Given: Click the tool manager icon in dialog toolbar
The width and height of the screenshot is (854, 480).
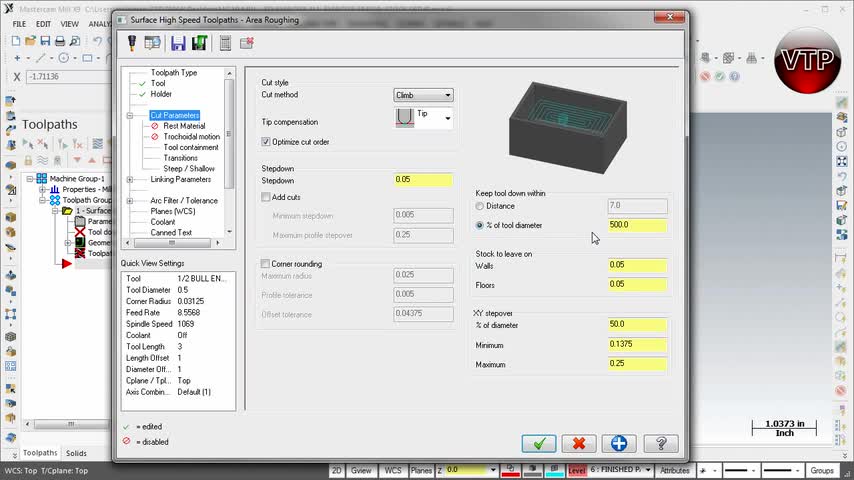Looking at the screenshot, I should pos(132,43).
